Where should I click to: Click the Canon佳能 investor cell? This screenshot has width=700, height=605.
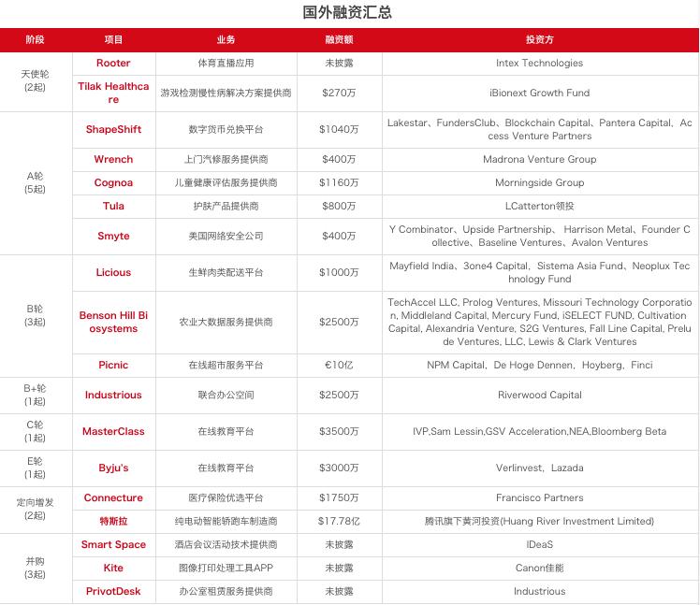[x=539, y=568]
